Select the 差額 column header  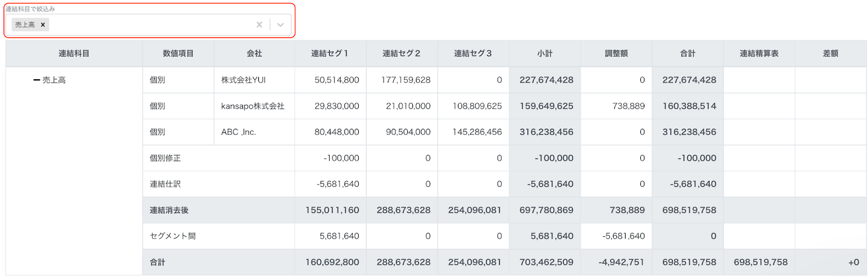tap(831, 54)
